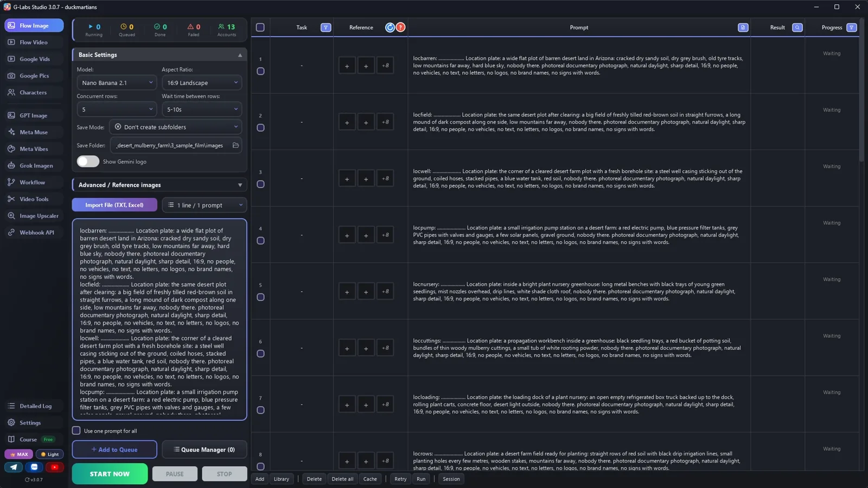Select the checkbox for row 4 locpump
The height and width of the screenshot is (488, 868).
(x=260, y=241)
